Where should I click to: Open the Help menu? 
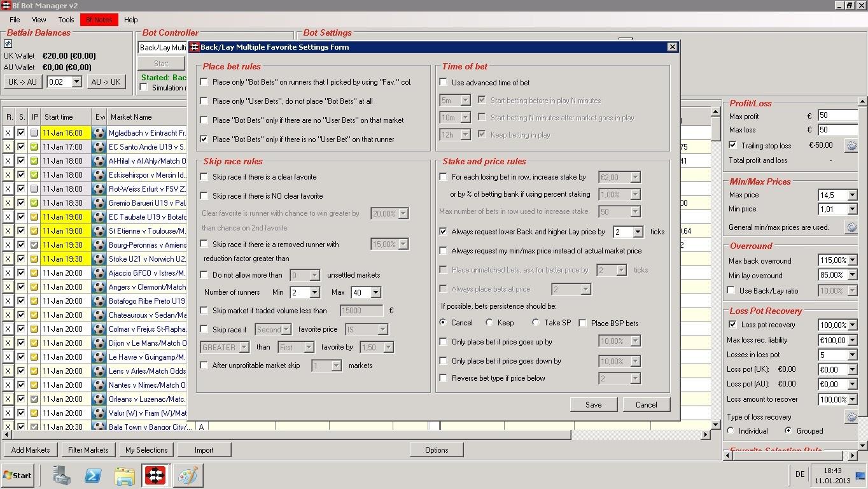click(131, 20)
